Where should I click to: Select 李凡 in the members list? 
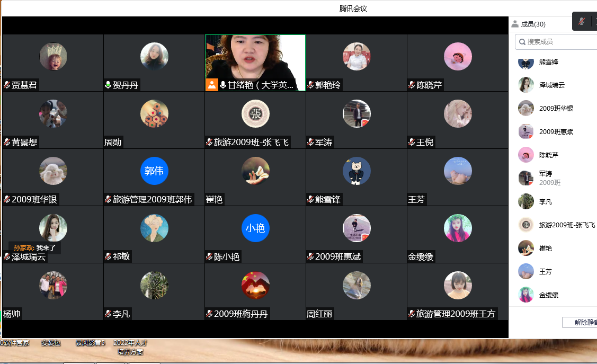pyautogui.click(x=545, y=201)
